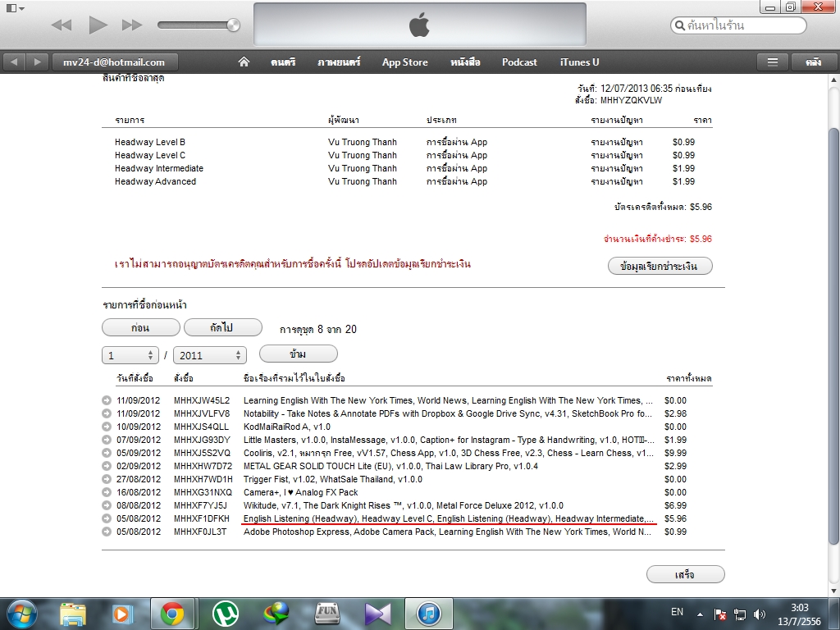Go back with the left arrow button
Screen dimensions: 840x630
[x=14, y=62]
